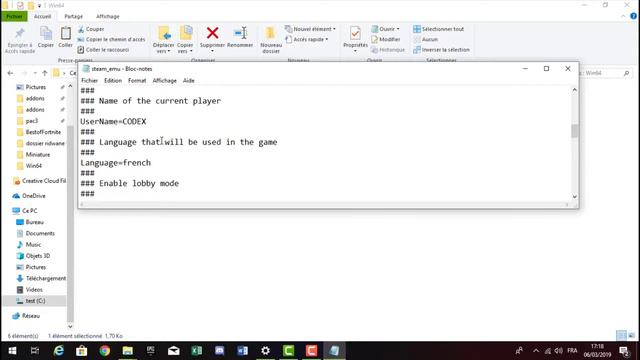Image resolution: width=640 pixels, height=360 pixels.
Task: Open Notepad's Aide menu
Action: (189, 81)
